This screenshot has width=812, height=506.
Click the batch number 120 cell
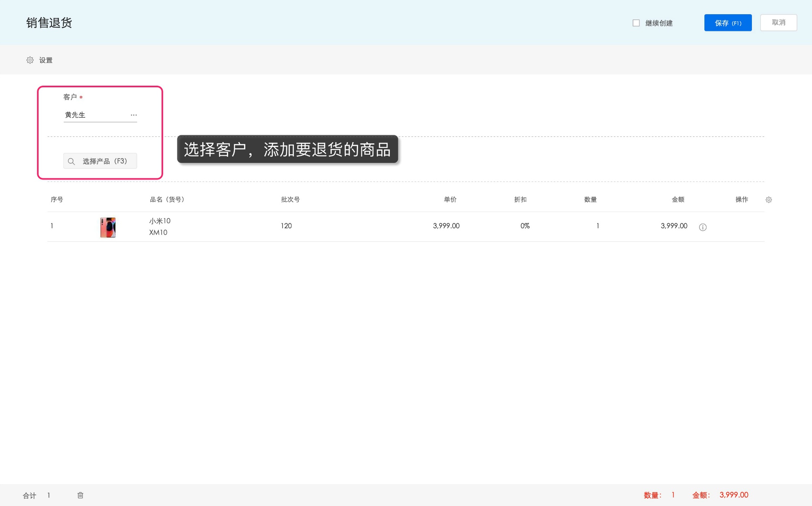coord(286,226)
